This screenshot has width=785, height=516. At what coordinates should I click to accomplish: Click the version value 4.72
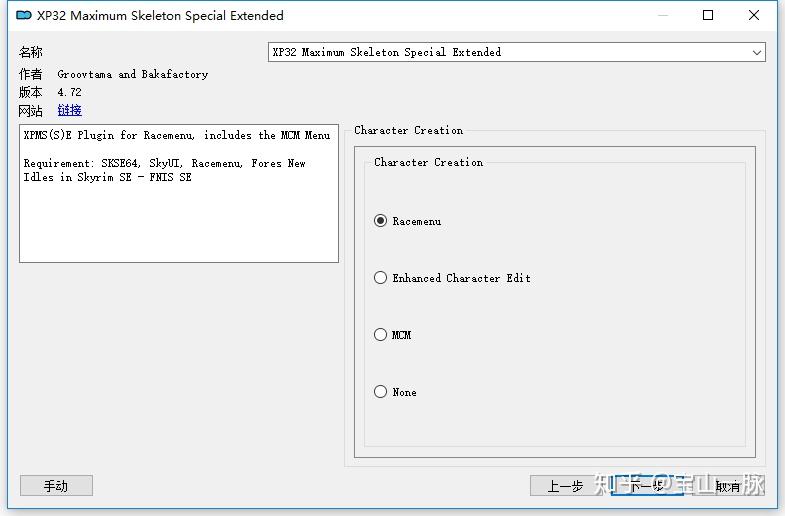(x=69, y=92)
